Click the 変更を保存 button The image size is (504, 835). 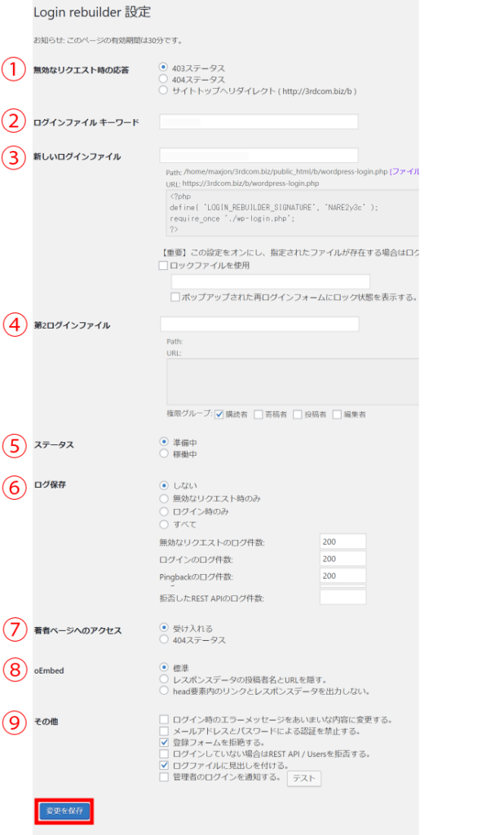pos(64,811)
